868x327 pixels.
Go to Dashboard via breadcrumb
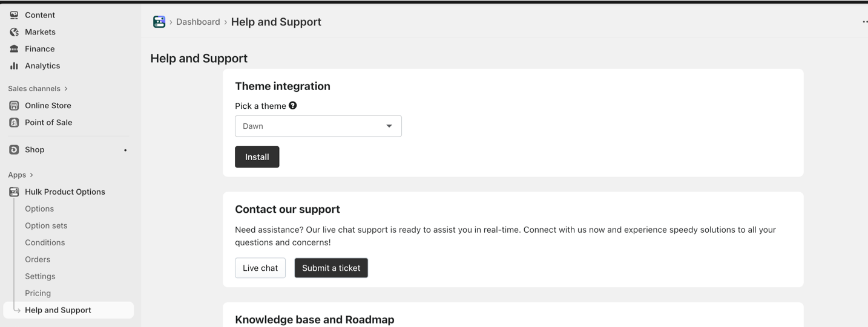(x=198, y=22)
